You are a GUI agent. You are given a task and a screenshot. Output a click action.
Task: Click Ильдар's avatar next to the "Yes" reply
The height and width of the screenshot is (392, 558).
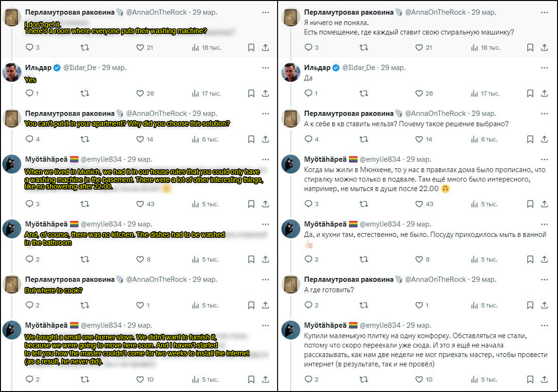(12, 72)
